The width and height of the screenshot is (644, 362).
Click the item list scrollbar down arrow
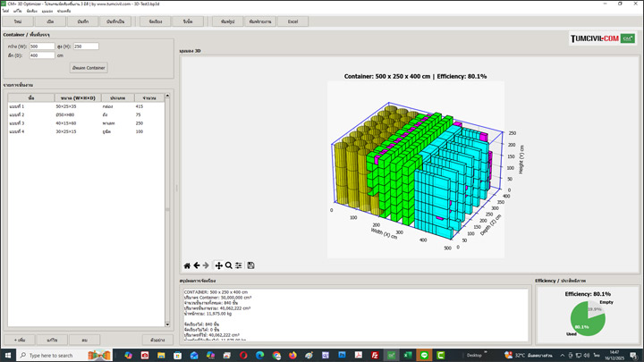(167, 324)
